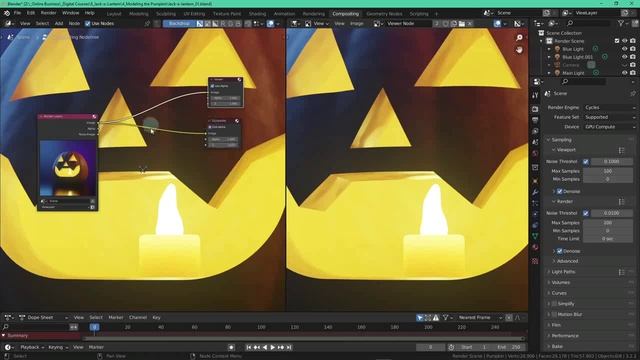The width and height of the screenshot is (640, 360).
Task: Open the image editor Image menu
Action: (x=356, y=24)
